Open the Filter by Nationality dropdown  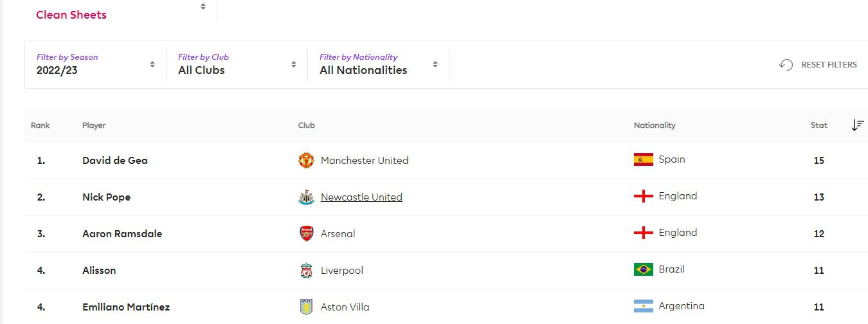[378, 64]
